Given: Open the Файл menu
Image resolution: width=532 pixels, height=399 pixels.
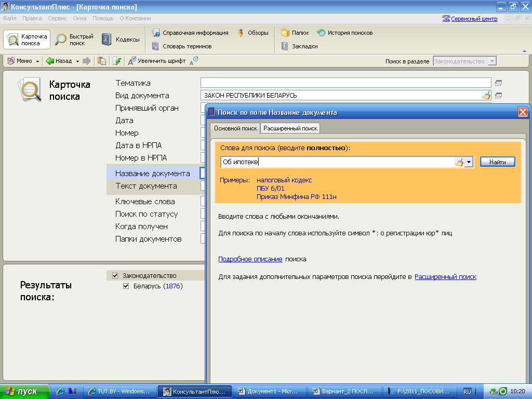Looking at the screenshot, I should coord(9,18).
